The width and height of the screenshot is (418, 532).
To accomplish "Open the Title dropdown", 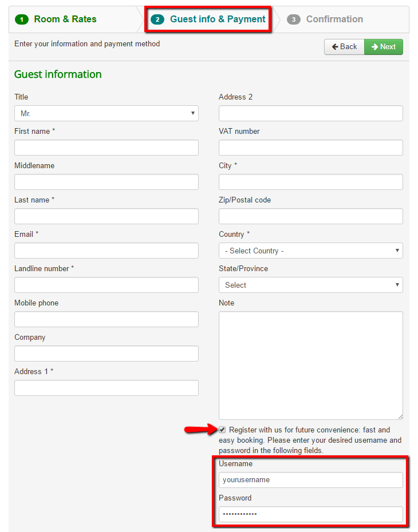I will tap(106, 113).
